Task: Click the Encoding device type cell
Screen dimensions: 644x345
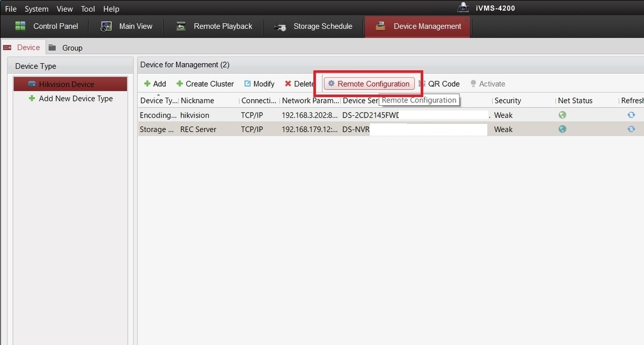Action: coord(158,115)
